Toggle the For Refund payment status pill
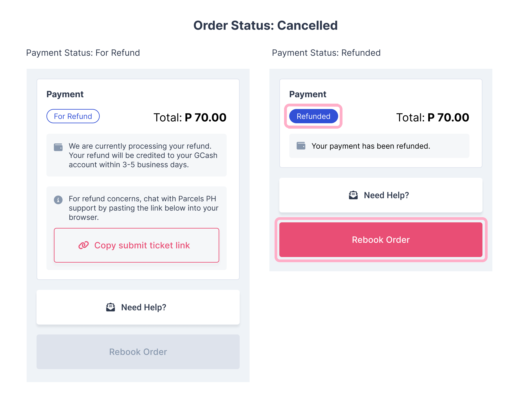Viewport: 532px width, 397px height. click(x=72, y=116)
